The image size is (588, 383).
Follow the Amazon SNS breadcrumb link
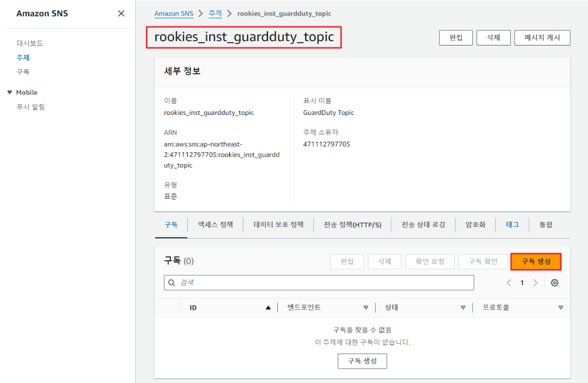[173, 13]
